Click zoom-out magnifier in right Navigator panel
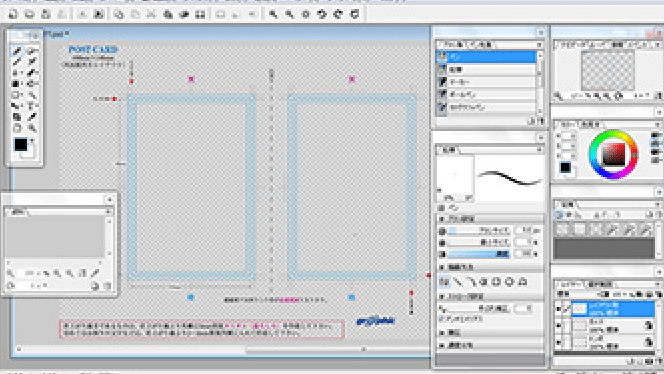This screenshot has width=664, height=374. 597,97
